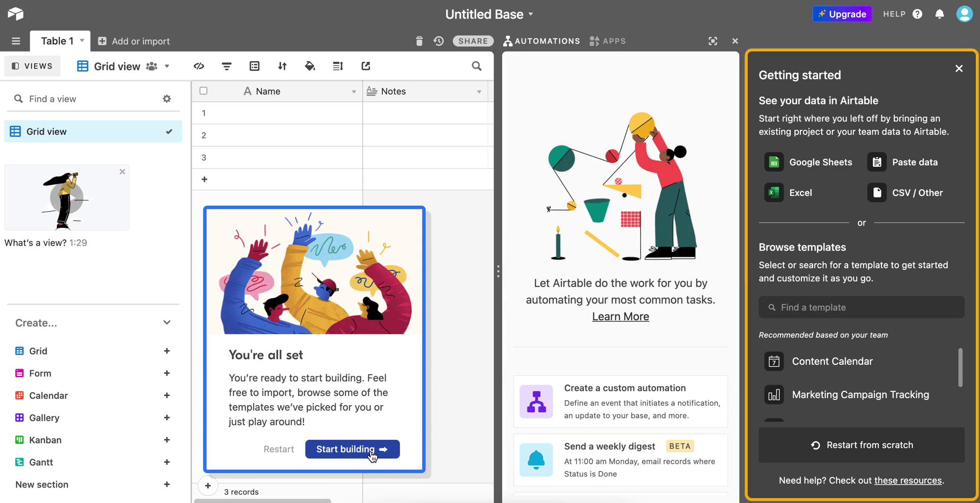The height and width of the screenshot is (503, 980).
Task: Open the AUTOMATIONS tab
Action: point(542,41)
